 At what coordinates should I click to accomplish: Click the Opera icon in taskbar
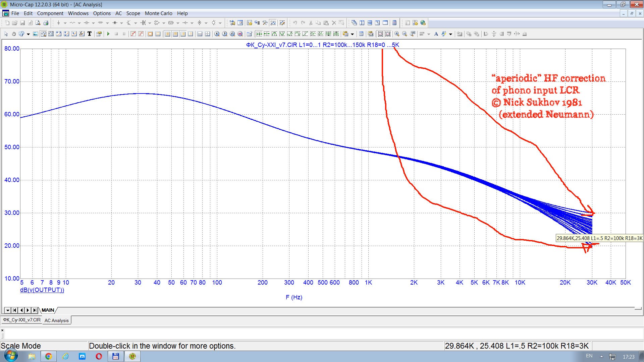click(99, 356)
